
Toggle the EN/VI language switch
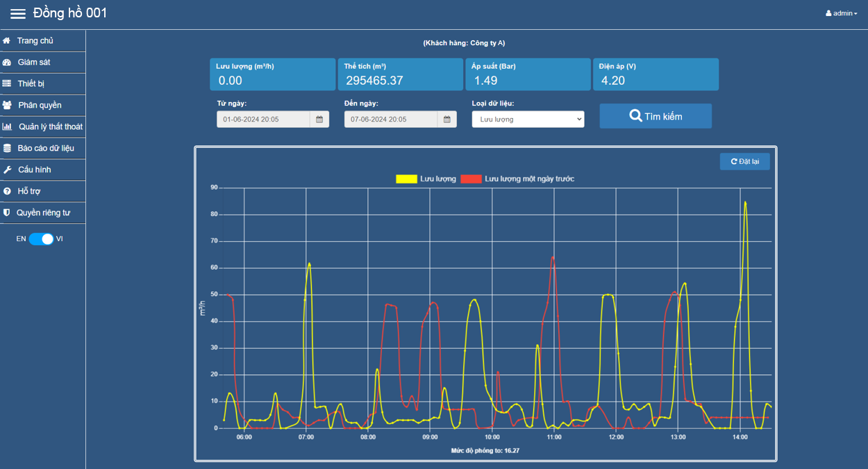pyautogui.click(x=41, y=239)
